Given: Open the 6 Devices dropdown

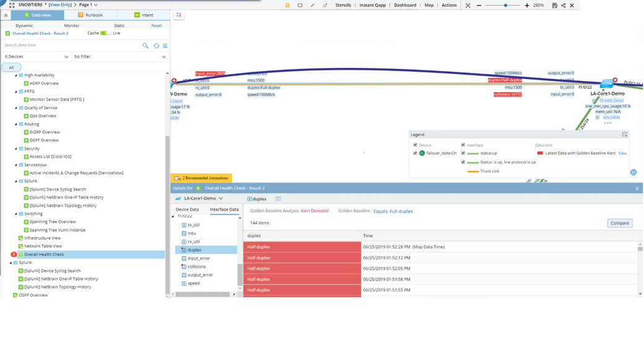Looking at the screenshot, I should (35, 57).
